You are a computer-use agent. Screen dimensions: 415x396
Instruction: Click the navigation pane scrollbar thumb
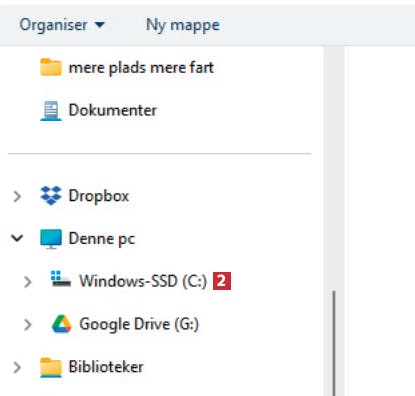coord(334,343)
